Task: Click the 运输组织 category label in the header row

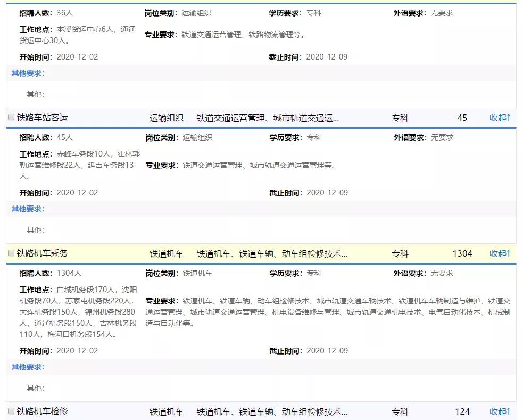Action: [167, 118]
